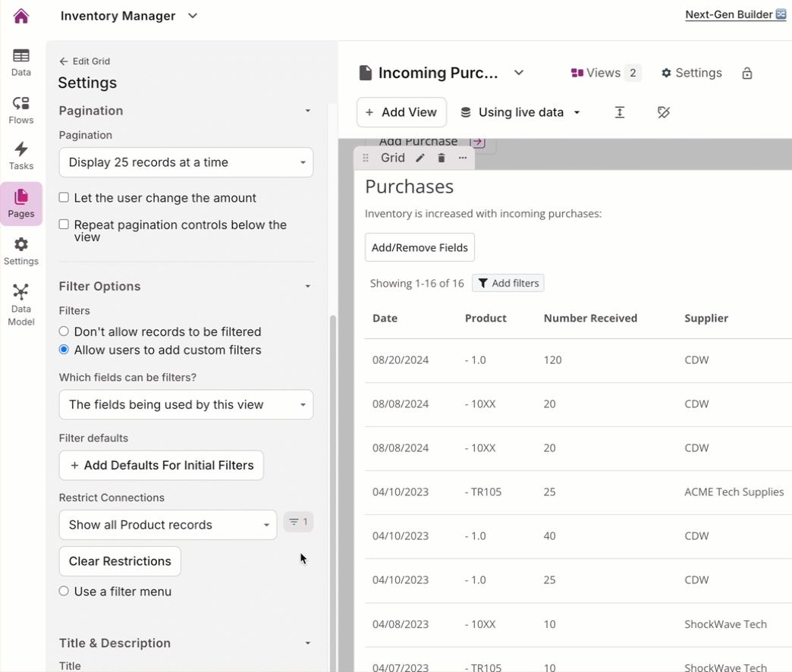Edit the Grid title via the pencil icon
The image size is (792, 672).
pos(420,158)
